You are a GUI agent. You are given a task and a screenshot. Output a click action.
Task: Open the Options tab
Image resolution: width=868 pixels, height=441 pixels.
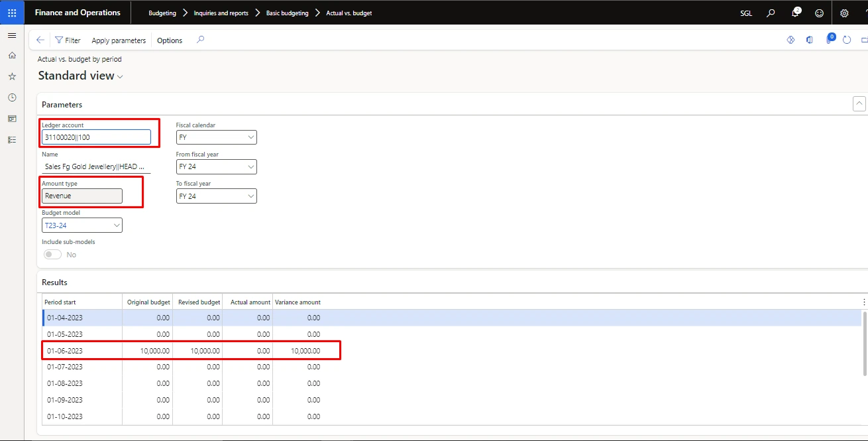170,40
